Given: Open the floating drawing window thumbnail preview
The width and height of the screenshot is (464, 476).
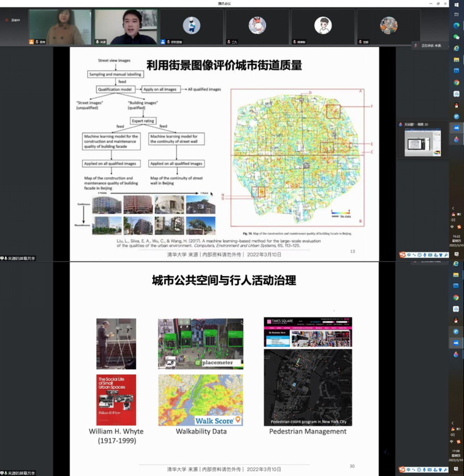Looking at the screenshot, I should tap(422, 142).
